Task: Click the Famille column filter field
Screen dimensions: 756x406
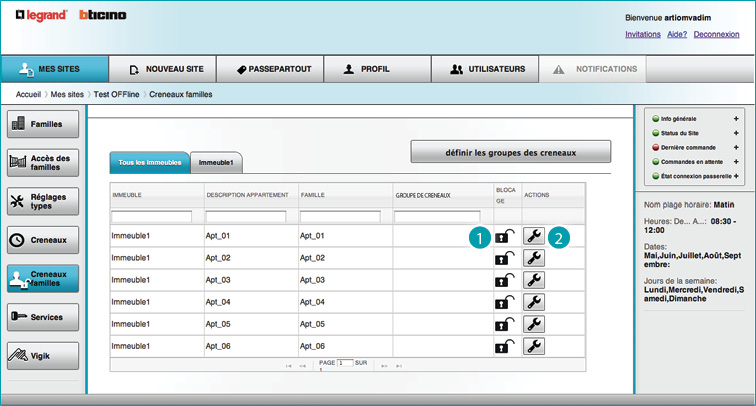Action: click(x=345, y=216)
